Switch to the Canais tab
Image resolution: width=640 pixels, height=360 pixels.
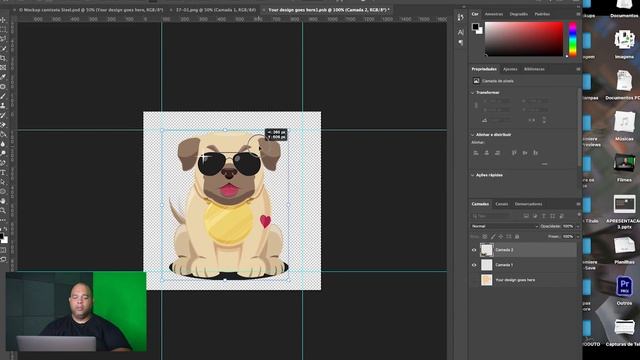pos(502,204)
